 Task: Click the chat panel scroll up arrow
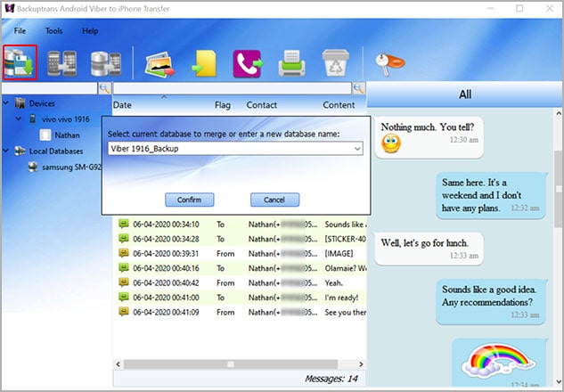coord(559,113)
